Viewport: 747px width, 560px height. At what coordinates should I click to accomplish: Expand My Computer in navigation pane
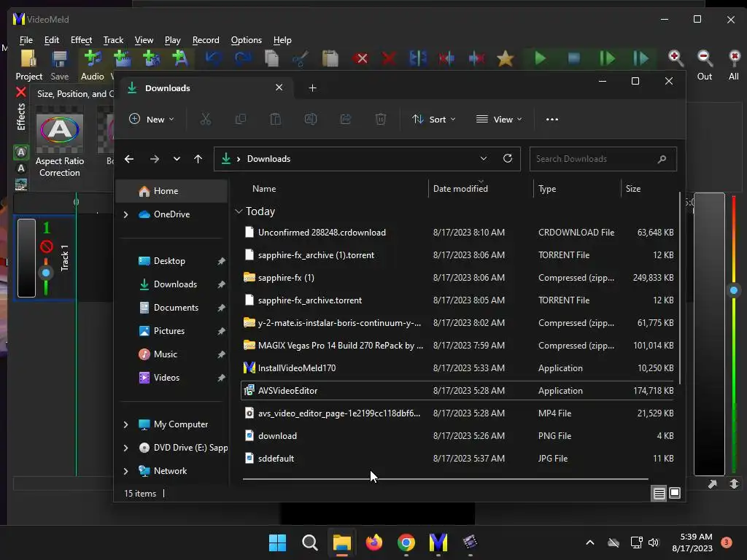point(125,424)
